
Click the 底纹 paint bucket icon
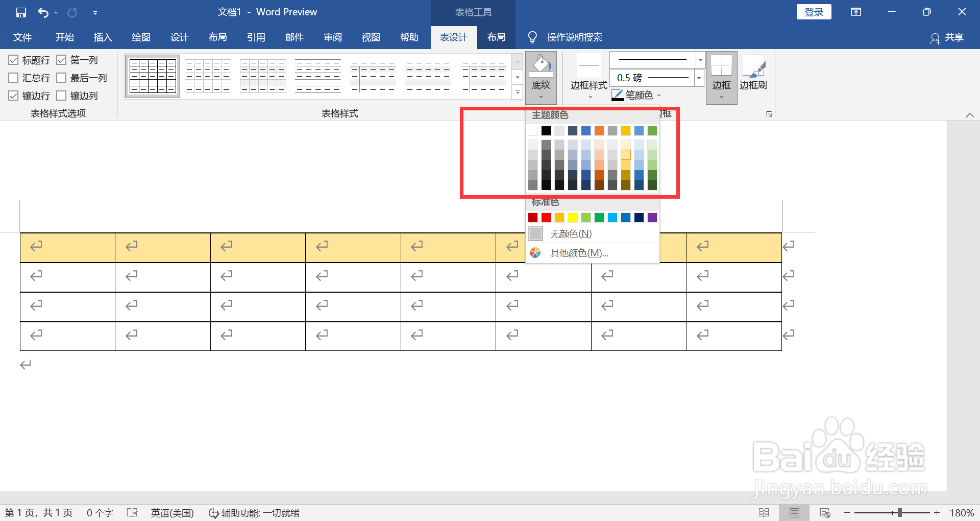pos(541,66)
